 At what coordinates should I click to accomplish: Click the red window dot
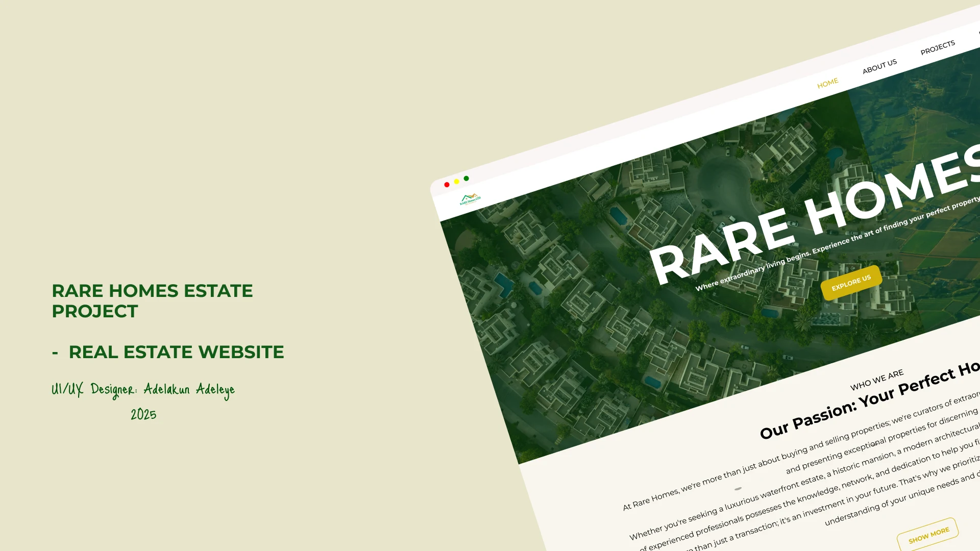coord(447,185)
